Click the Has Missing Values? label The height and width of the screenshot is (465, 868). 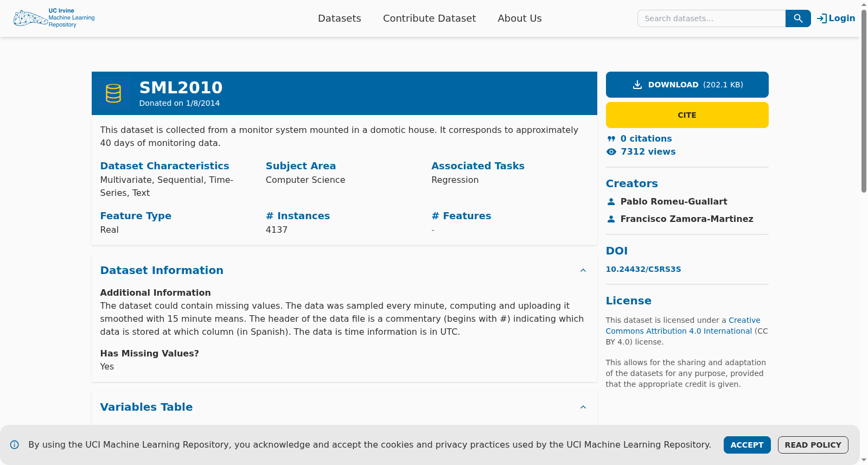pos(150,354)
